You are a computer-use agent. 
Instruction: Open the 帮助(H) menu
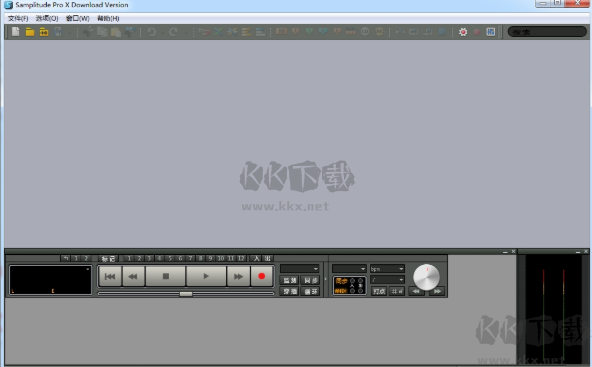(x=108, y=18)
